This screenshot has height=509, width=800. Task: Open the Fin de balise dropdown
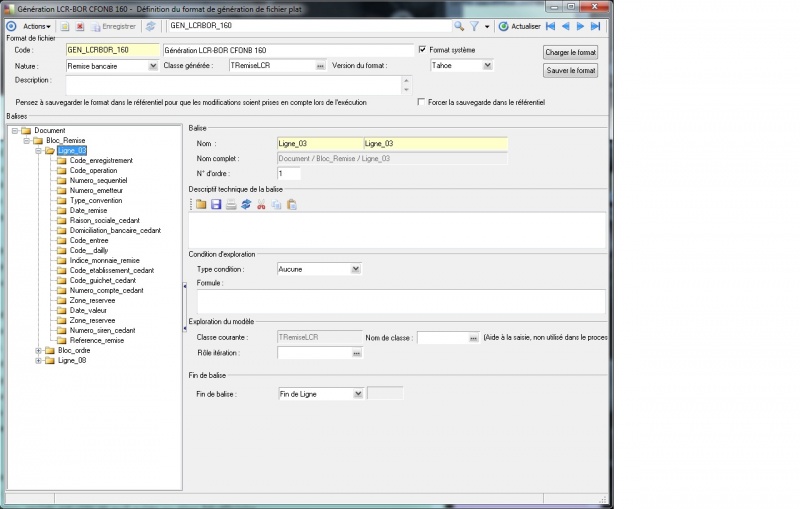[358, 394]
